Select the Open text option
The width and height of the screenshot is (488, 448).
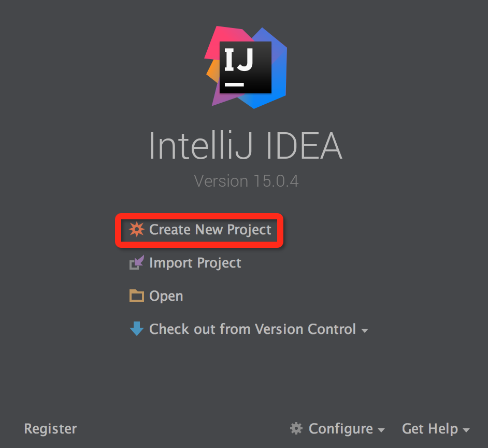[166, 296]
